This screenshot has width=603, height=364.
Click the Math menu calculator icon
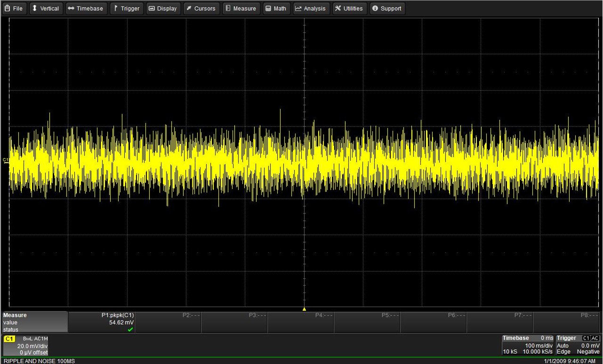(268, 8)
